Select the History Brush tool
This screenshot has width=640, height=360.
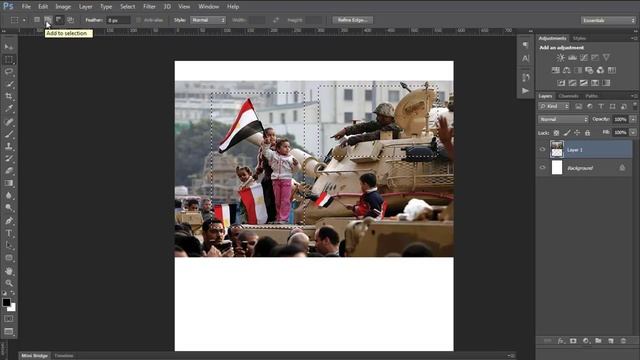[x=9, y=158]
